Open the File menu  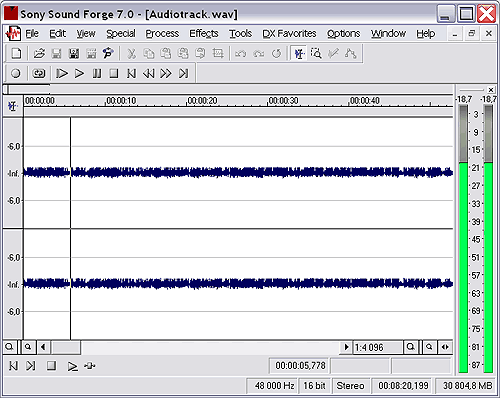point(32,34)
